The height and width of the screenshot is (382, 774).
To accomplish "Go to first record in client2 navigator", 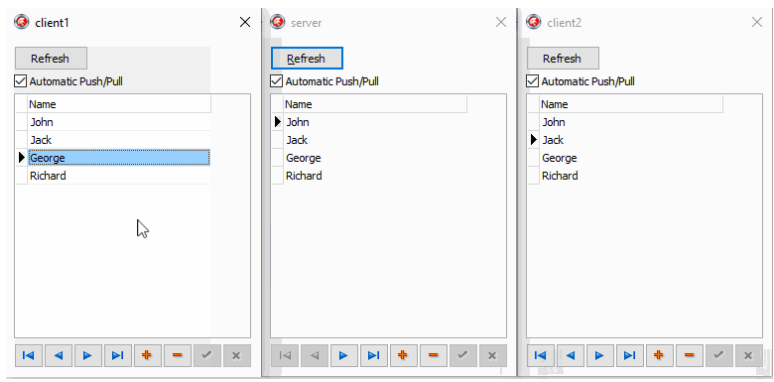I will [x=541, y=355].
